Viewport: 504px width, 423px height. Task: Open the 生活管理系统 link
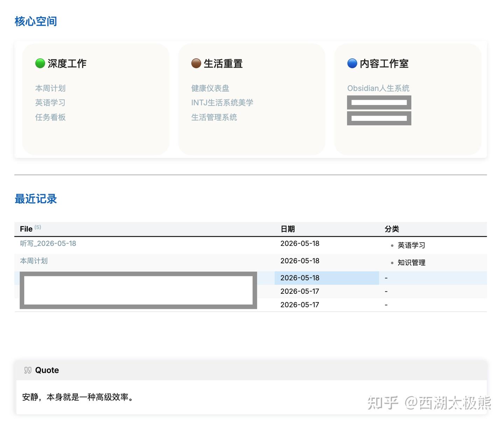point(214,117)
